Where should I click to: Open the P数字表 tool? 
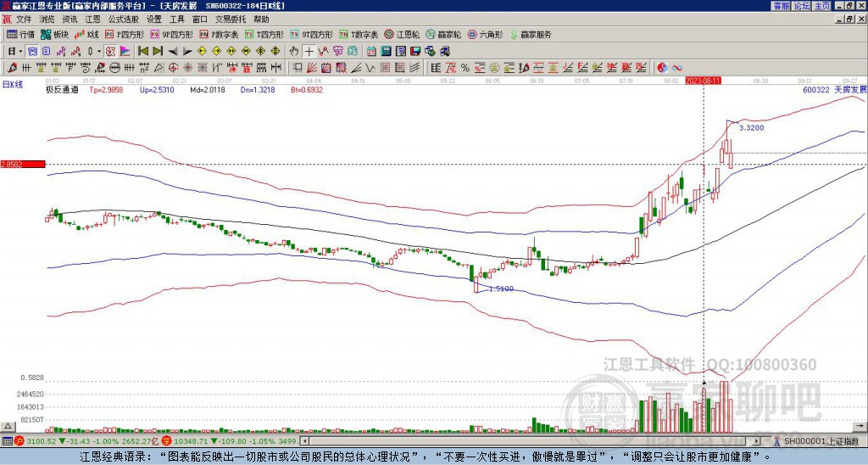point(220,34)
